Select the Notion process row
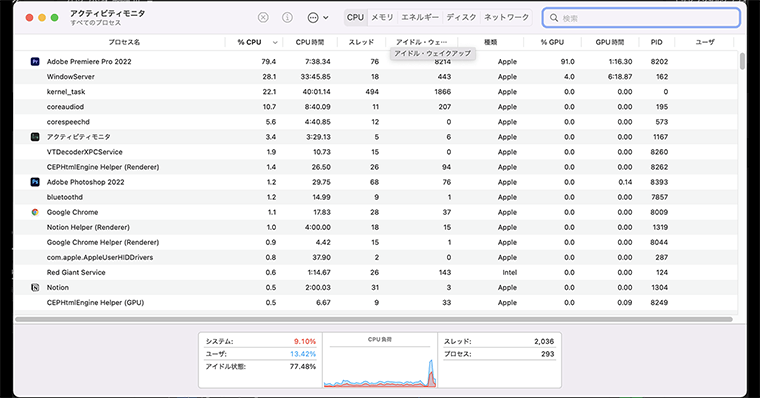Image resolution: width=760 pixels, height=398 pixels. pyautogui.click(x=376, y=287)
